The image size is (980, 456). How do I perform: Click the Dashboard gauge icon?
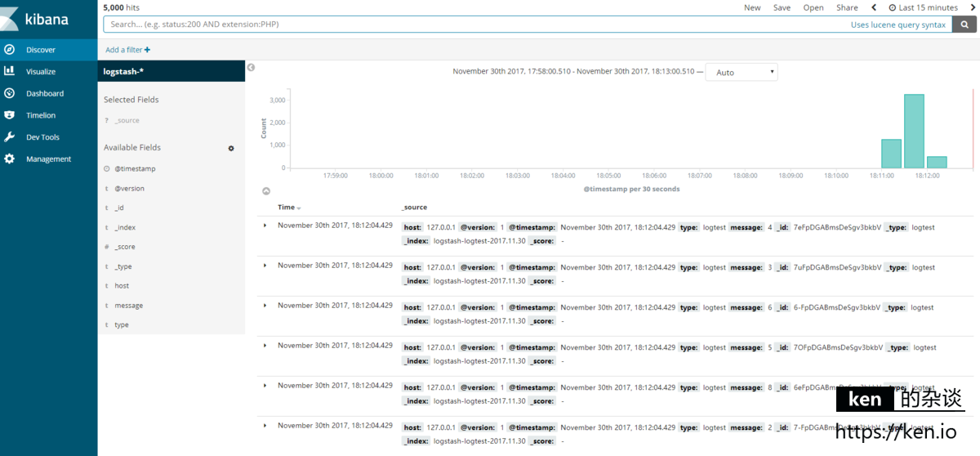pyautogui.click(x=10, y=93)
